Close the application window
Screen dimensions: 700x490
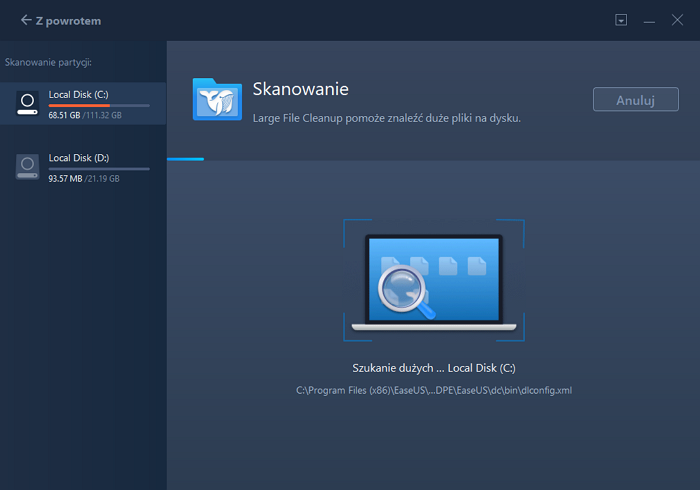(x=677, y=20)
